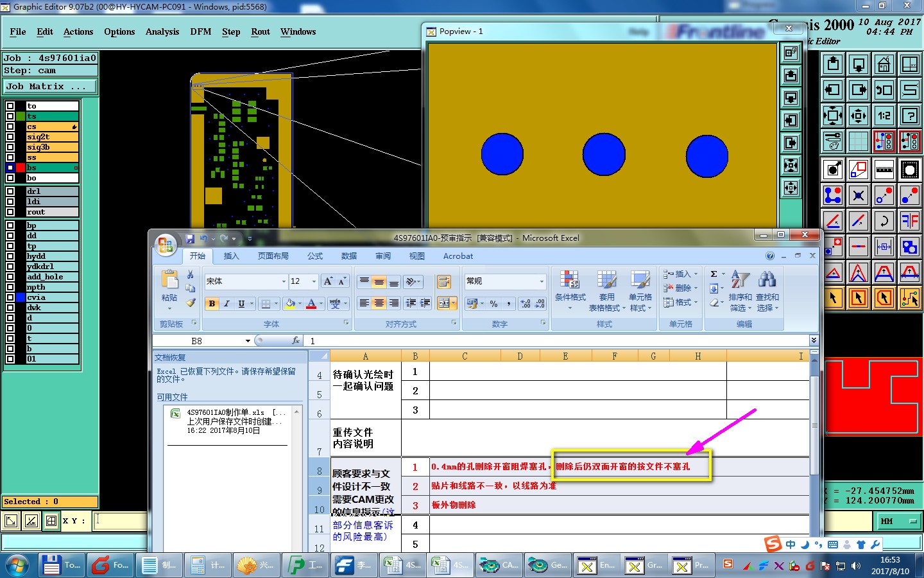The image size is (924, 578).
Task: Click the zoom-in arrows icon in Genesis toolbar
Action: point(833,116)
